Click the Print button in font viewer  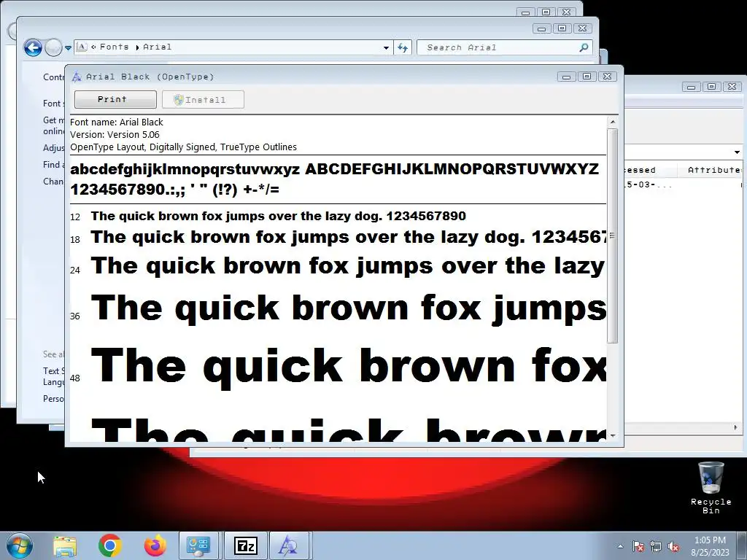tap(115, 99)
